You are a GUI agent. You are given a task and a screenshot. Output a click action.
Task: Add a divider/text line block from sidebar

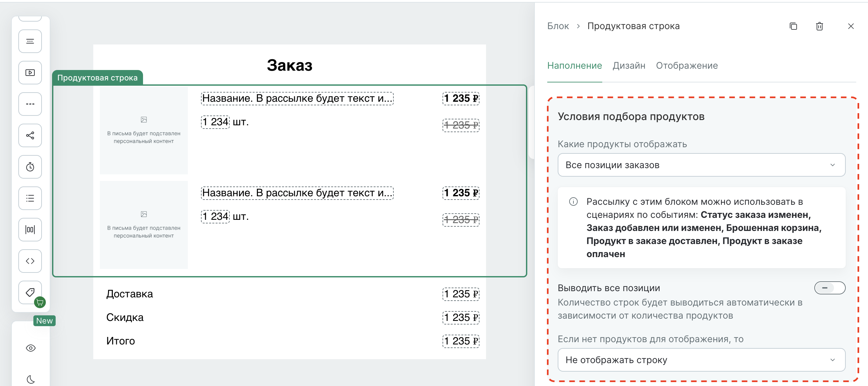point(30,41)
